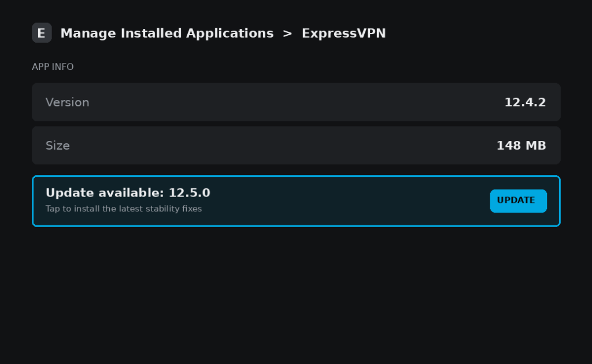592x364 pixels.
Task: Click the word "Applications" in breadcrumb
Action: coord(230,33)
